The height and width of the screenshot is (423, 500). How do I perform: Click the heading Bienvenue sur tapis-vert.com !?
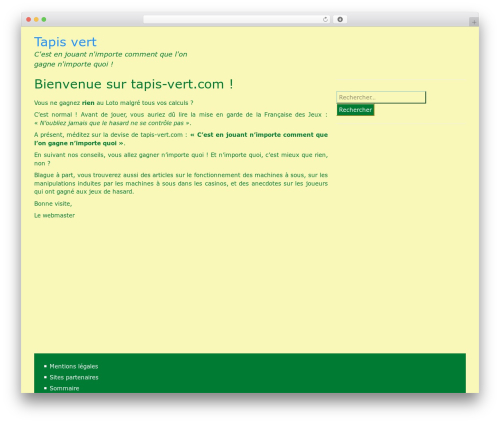click(x=133, y=84)
